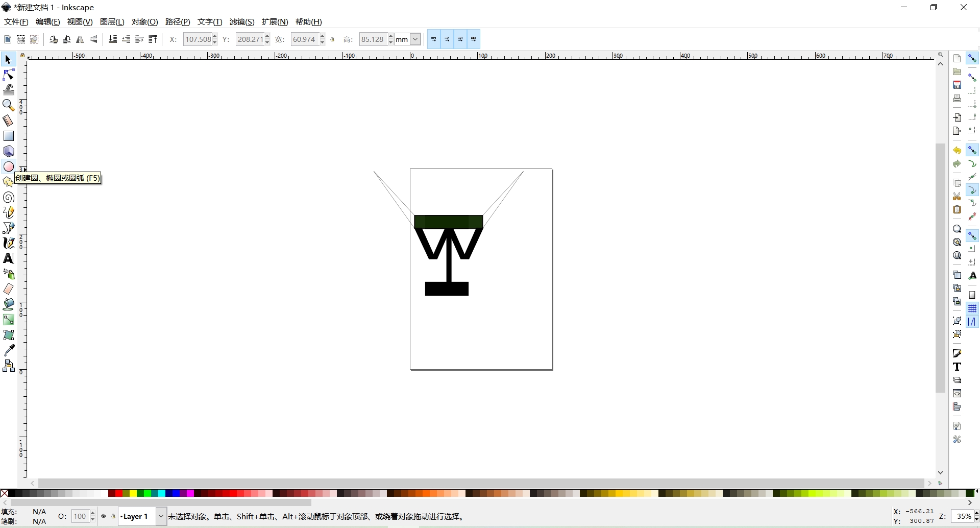Toggle scaling rounded rectangle corners
Screen dimensions: 980x528
pos(447,39)
